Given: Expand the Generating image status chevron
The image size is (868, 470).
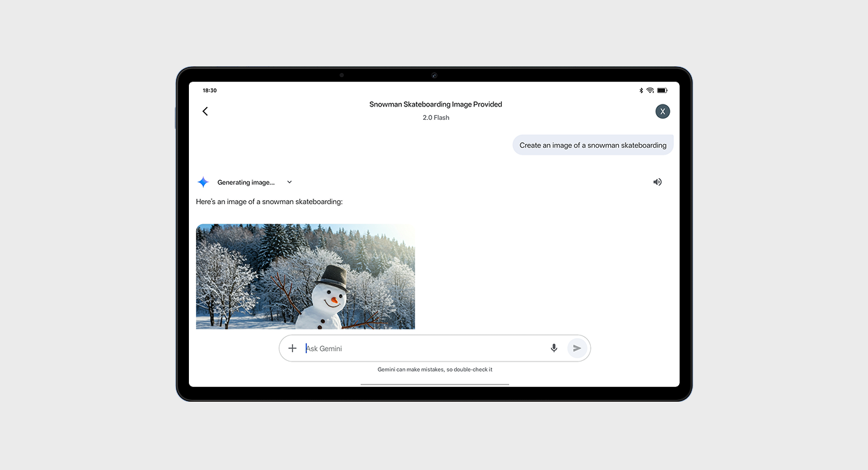Looking at the screenshot, I should coord(289,181).
